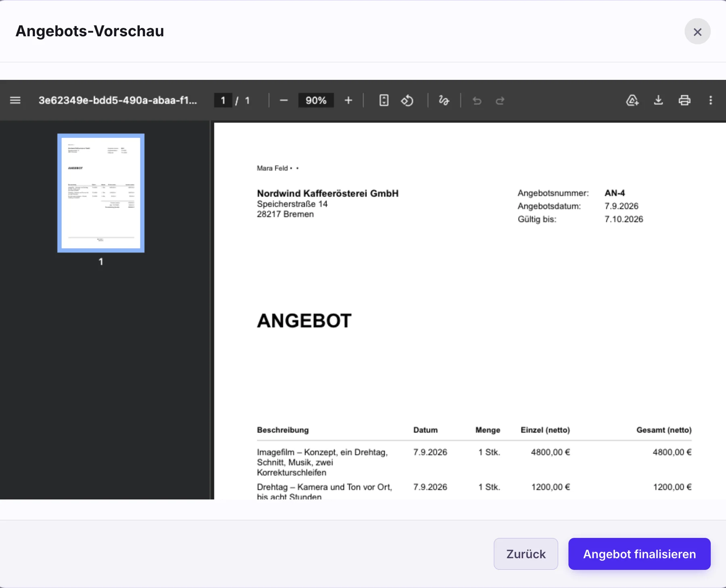Click the 90% zoom level field

[x=316, y=100]
